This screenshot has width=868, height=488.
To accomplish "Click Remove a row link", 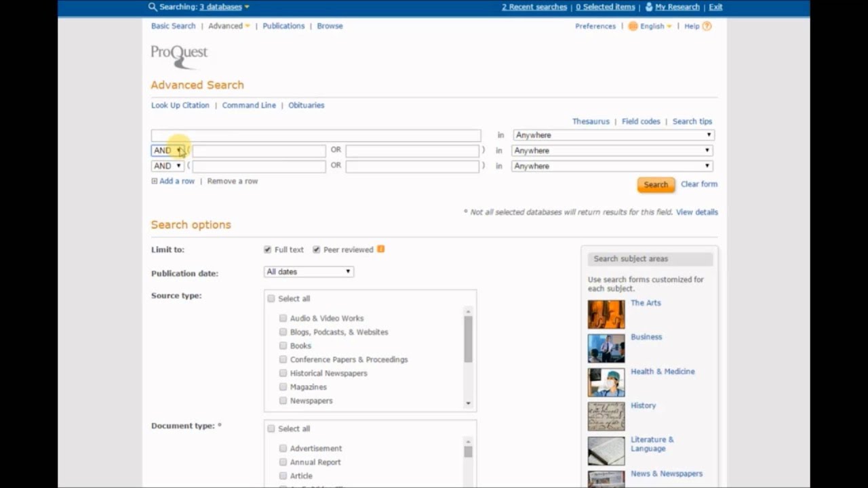I will point(233,181).
